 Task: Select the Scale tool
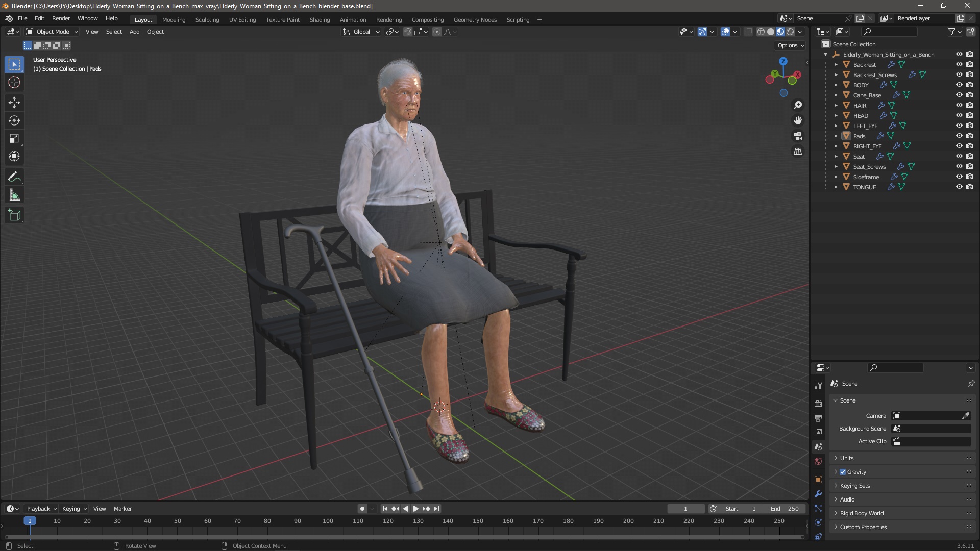point(14,139)
